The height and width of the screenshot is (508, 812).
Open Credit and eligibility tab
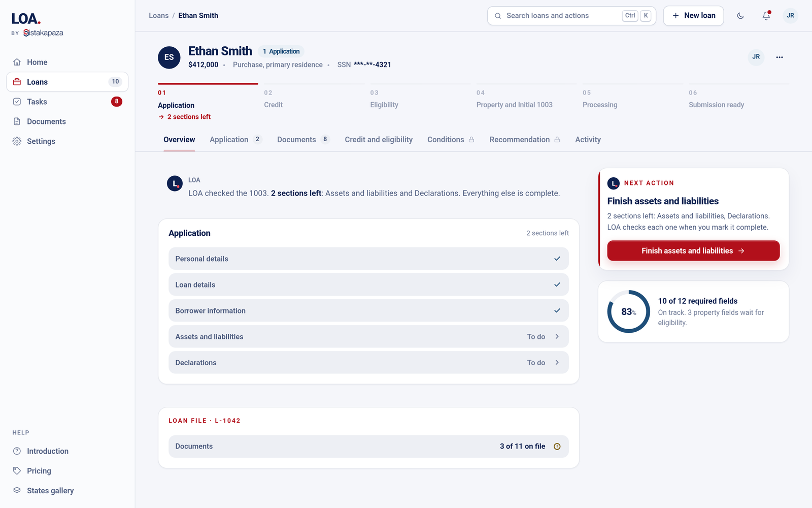[379, 140]
